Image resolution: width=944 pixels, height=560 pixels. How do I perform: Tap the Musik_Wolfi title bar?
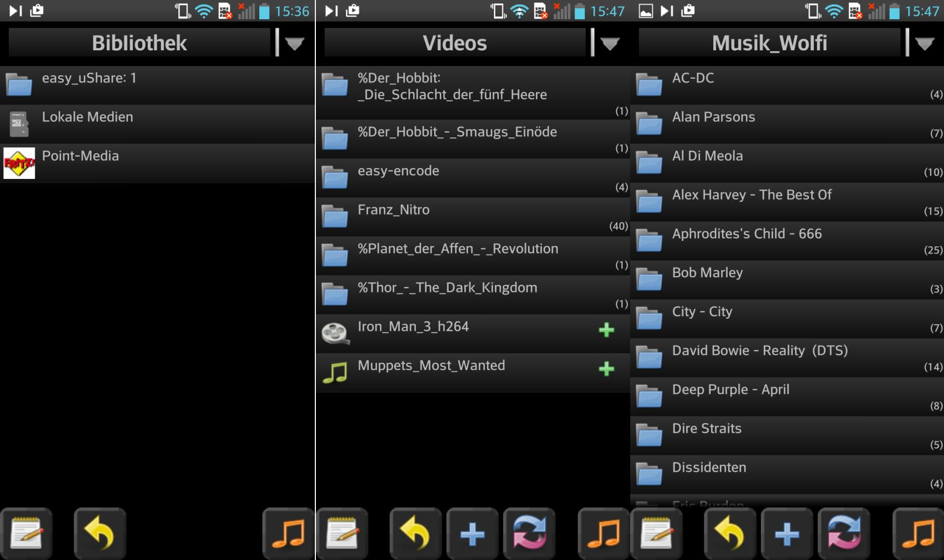(770, 43)
